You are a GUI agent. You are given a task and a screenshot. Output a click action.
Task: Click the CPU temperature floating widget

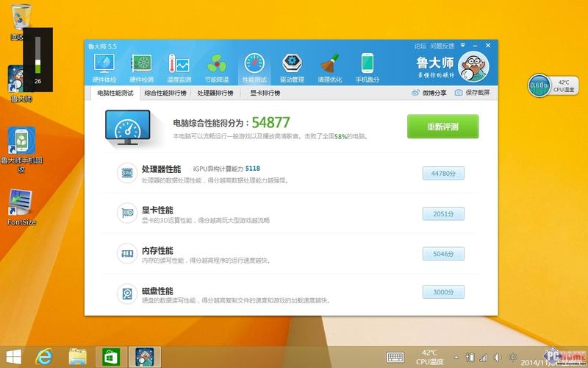tap(564, 85)
